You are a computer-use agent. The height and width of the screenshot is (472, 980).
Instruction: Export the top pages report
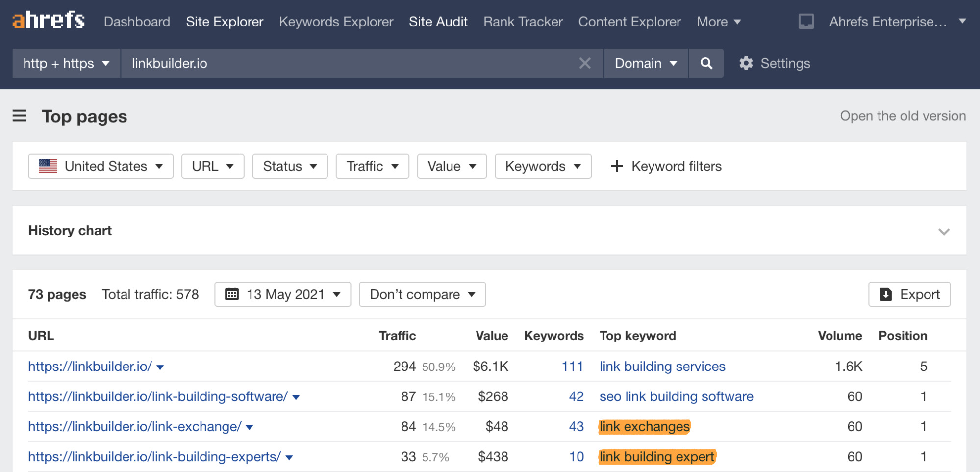[x=909, y=294]
